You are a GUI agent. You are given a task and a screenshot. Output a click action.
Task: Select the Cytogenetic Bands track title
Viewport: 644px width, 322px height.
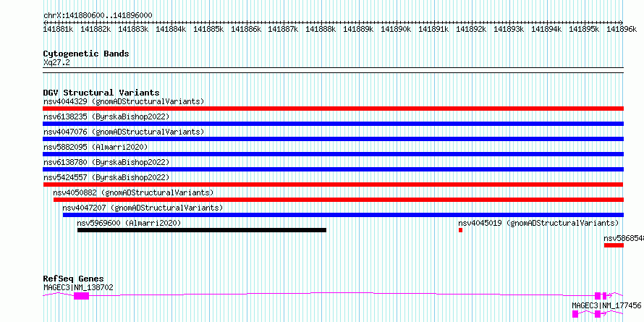click(x=86, y=54)
